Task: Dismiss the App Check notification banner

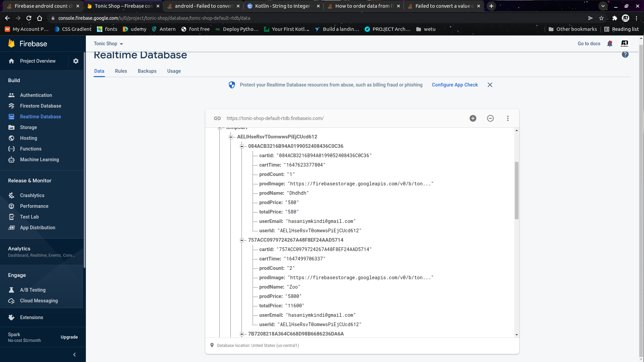Action: pos(490,85)
